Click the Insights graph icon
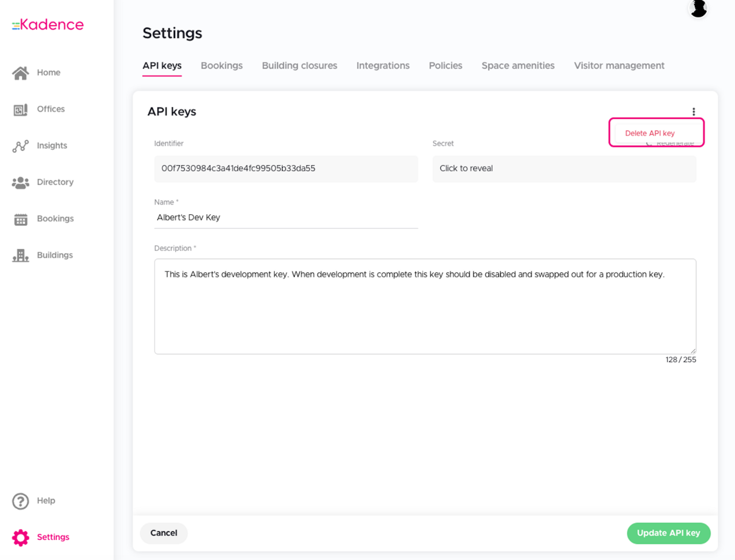Screen dimensions: 735x560 (21, 146)
